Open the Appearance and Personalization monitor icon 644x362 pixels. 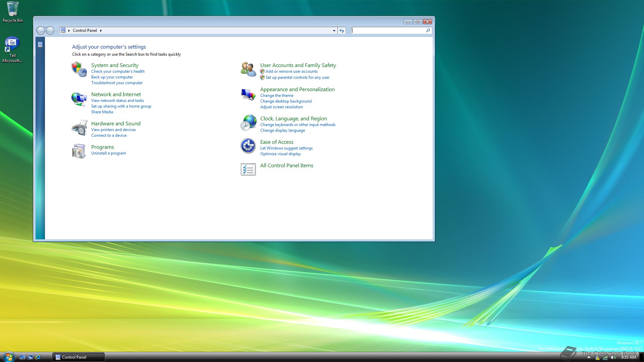248,94
